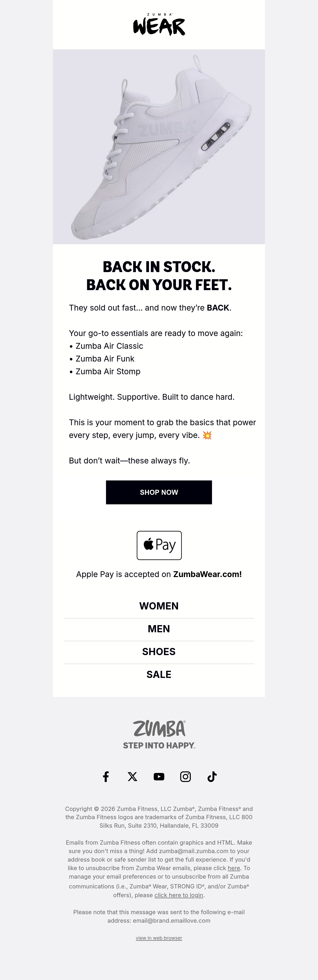Click the SHOP NOW button
318x980 pixels.
click(x=159, y=492)
